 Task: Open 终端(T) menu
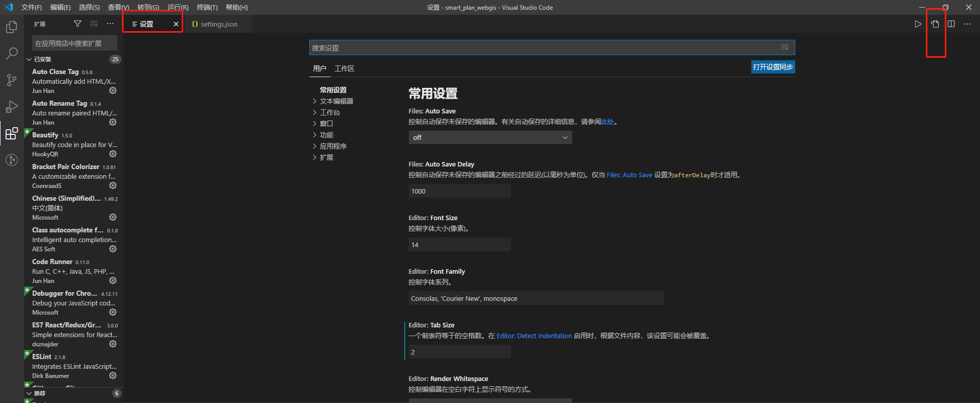click(x=207, y=7)
